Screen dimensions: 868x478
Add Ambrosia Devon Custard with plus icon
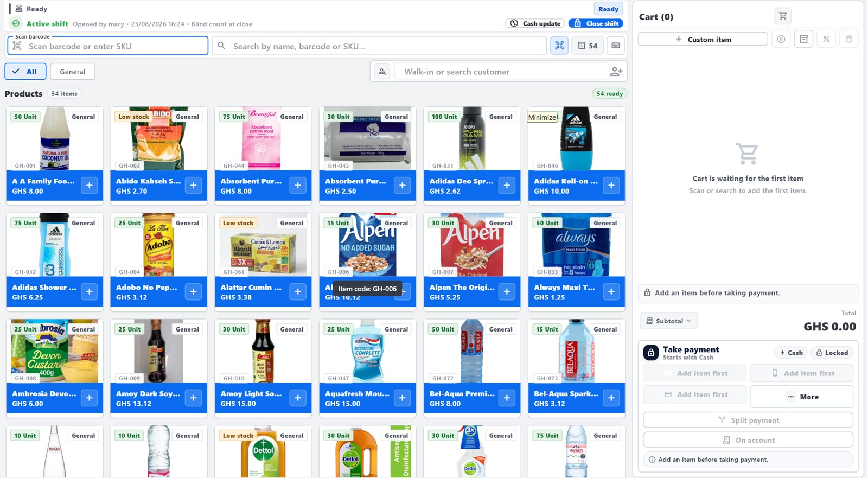(x=90, y=398)
